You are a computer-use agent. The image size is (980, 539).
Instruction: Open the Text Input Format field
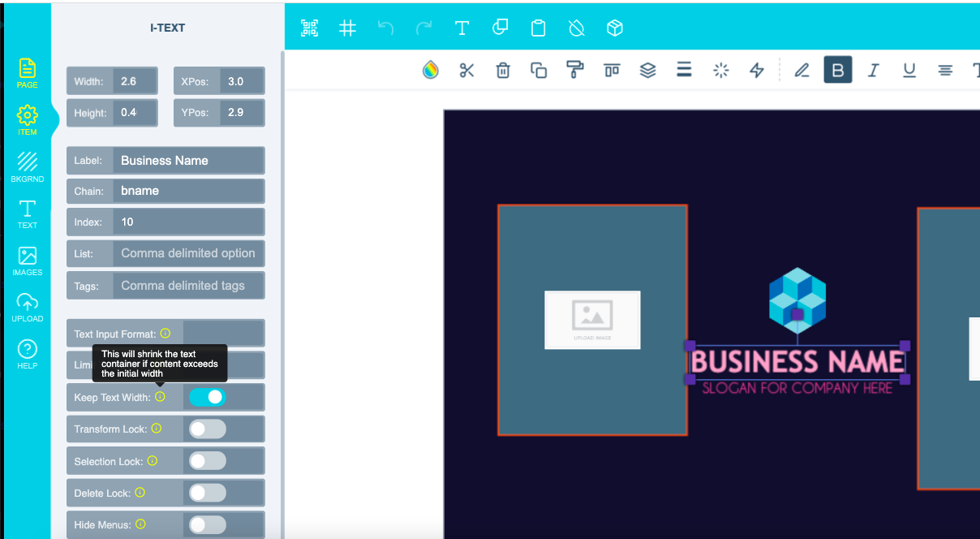pyautogui.click(x=224, y=334)
